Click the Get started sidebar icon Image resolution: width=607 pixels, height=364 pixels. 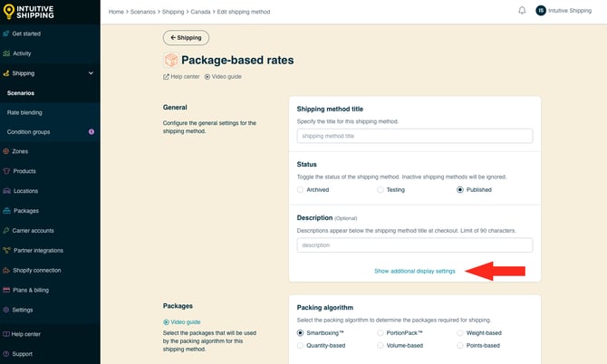pos(5,34)
